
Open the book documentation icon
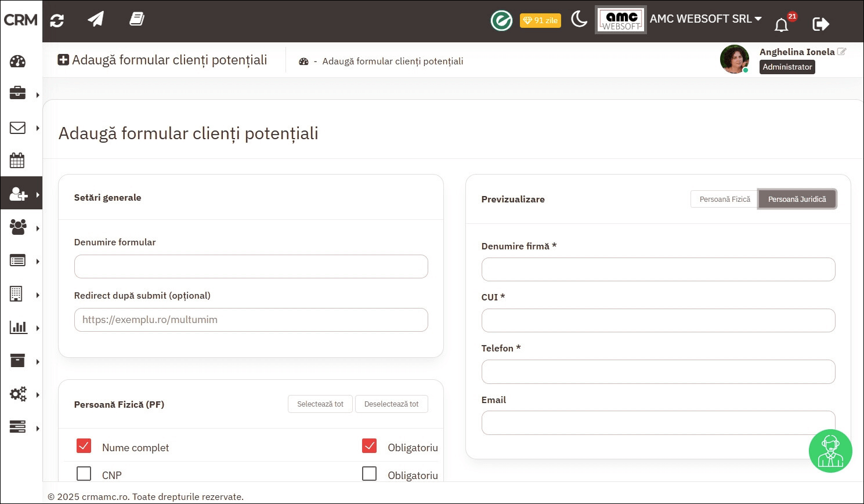[136, 19]
